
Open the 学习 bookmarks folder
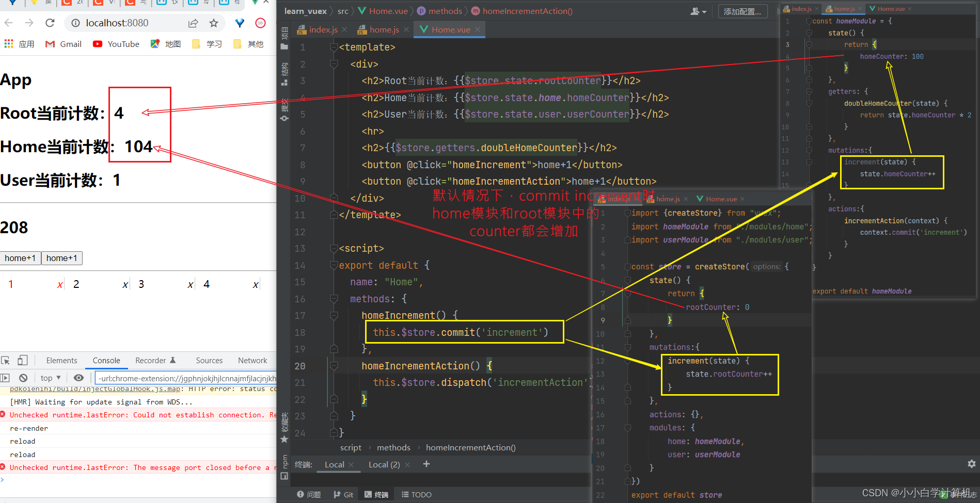[207, 44]
